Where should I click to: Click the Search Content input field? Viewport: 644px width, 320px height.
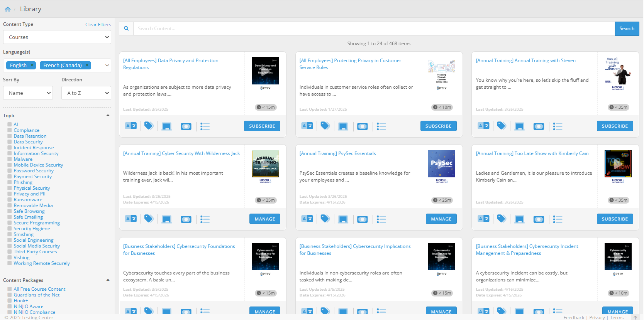pos(374,29)
